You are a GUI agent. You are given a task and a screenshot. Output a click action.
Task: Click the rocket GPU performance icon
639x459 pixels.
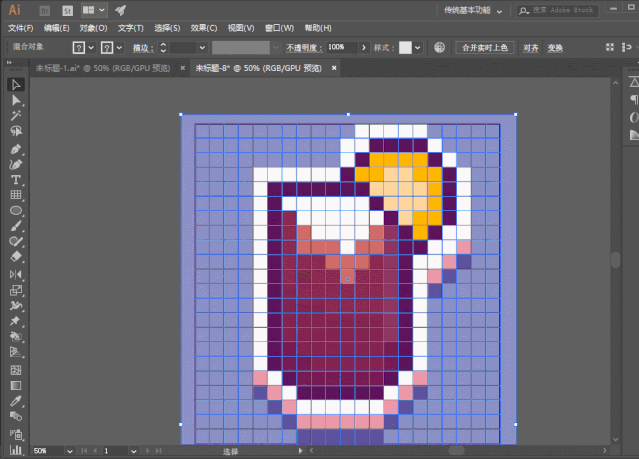click(120, 10)
